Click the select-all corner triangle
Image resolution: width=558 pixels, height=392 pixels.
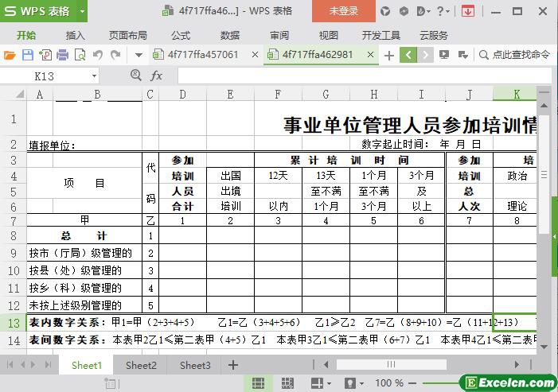point(20,94)
